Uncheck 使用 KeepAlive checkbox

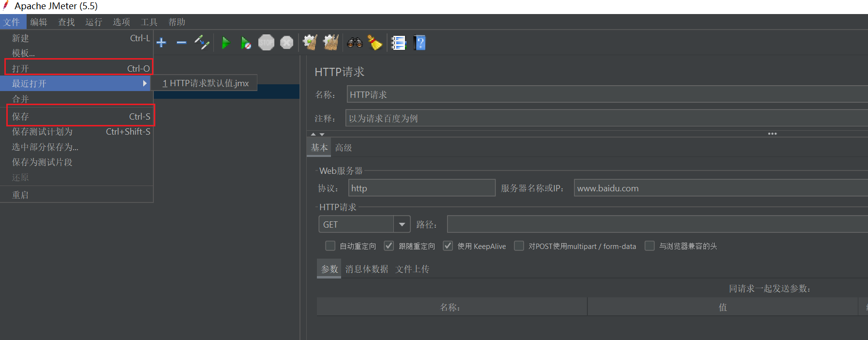[448, 246]
